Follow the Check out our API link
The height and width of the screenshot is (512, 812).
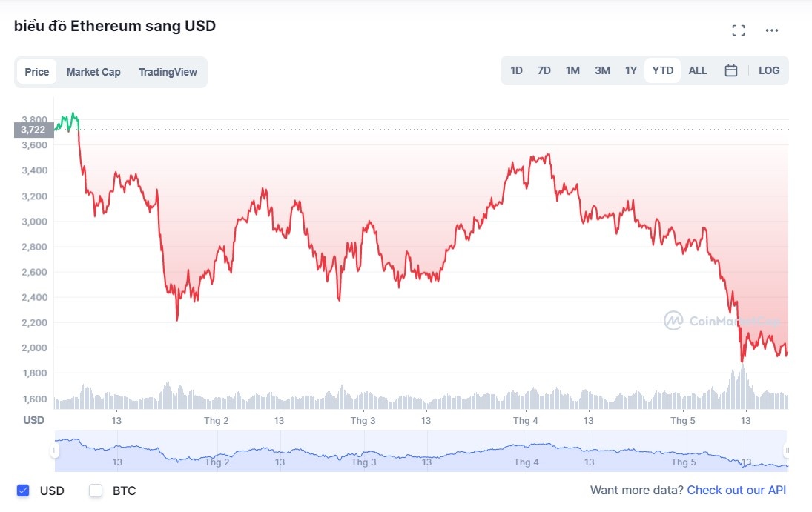point(736,491)
